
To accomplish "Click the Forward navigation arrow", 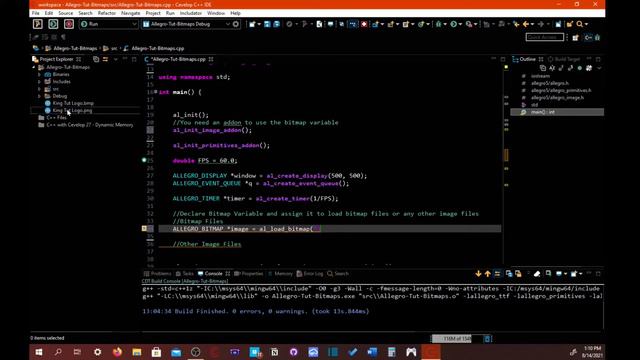I will [541, 24].
